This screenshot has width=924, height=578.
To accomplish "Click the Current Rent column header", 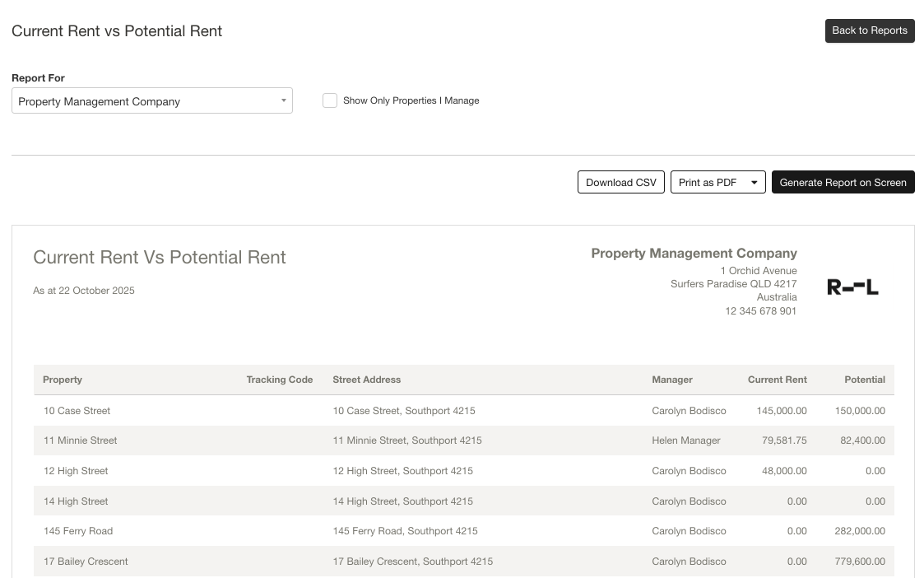I will [777, 380].
